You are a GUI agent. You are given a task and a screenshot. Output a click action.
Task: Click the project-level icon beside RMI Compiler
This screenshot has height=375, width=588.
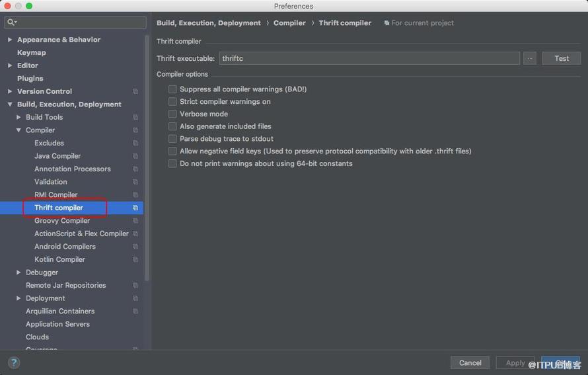135,195
